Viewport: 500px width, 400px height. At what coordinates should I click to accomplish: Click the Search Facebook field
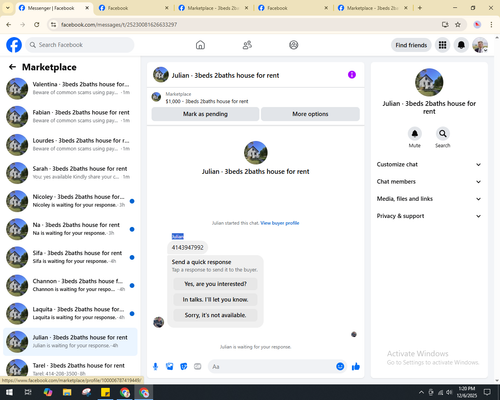click(80, 45)
